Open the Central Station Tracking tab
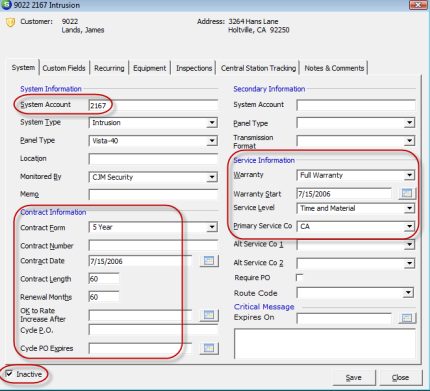Screen dimensions: 430x391 (258, 68)
